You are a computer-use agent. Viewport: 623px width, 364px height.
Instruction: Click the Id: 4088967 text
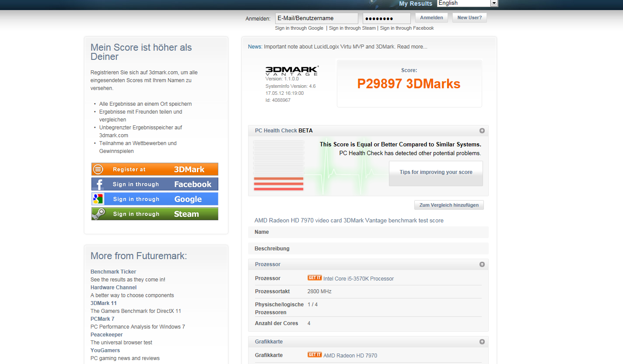278,100
